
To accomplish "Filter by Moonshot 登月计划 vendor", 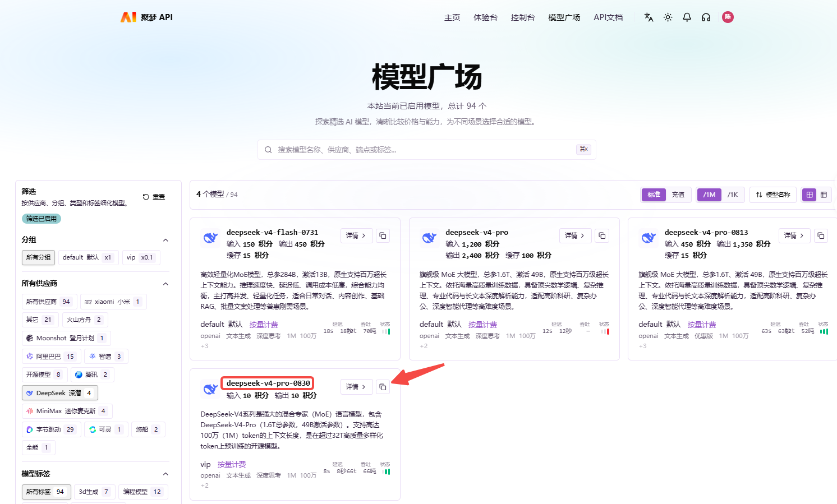I will pos(66,338).
